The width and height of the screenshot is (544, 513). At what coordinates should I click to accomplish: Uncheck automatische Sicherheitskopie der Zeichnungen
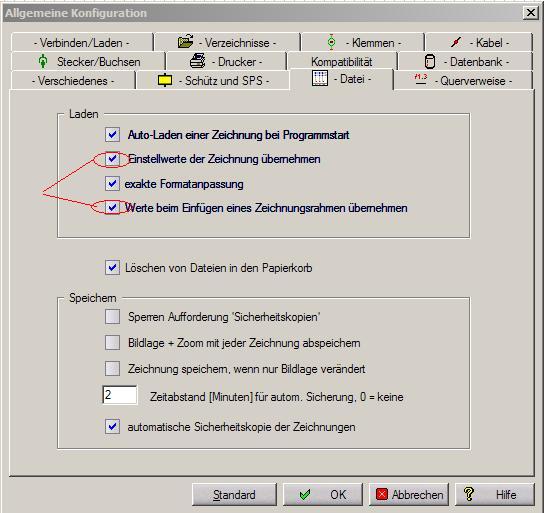(x=112, y=427)
